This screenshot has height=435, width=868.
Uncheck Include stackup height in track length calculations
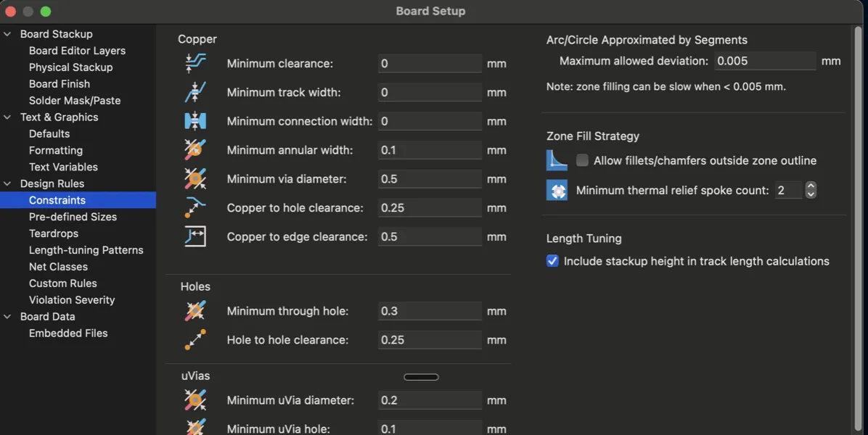(552, 261)
